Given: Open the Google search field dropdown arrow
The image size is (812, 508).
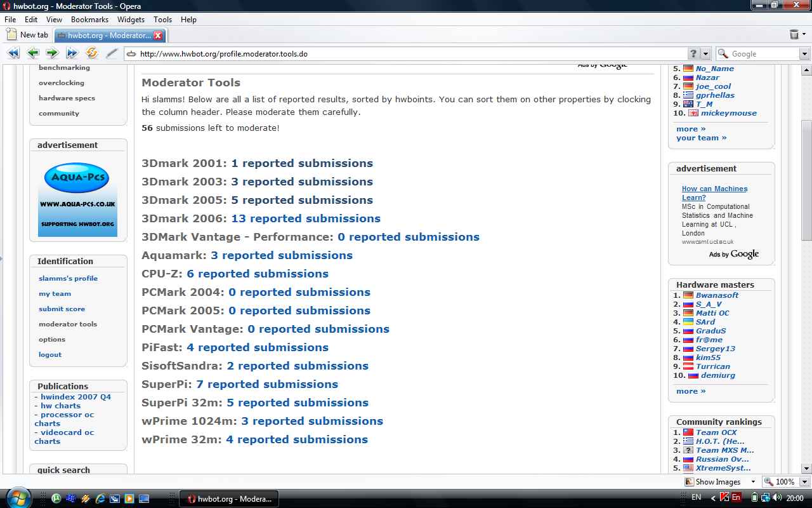Looking at the screenshot, I should 804,54.
